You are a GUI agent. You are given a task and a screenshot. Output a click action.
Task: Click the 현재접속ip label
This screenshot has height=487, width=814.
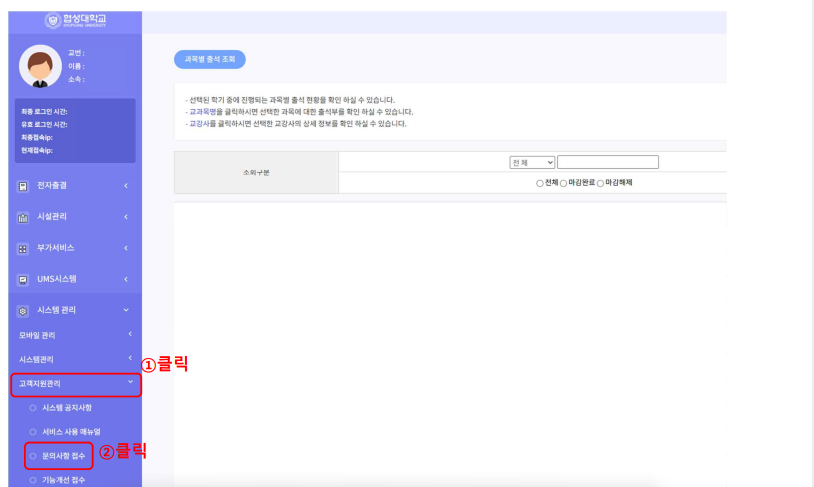coord(37,151)
